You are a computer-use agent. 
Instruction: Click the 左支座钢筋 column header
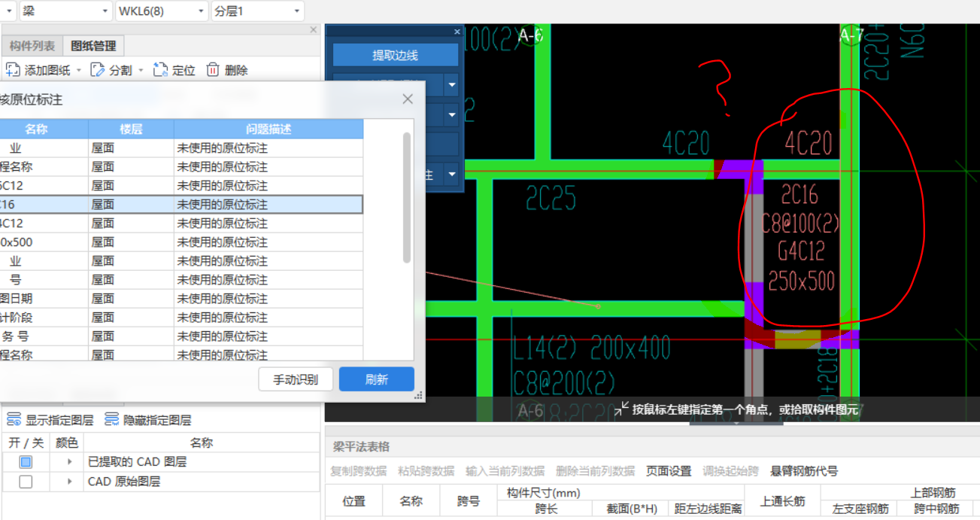pyautogui.click(x=858, y=509)
